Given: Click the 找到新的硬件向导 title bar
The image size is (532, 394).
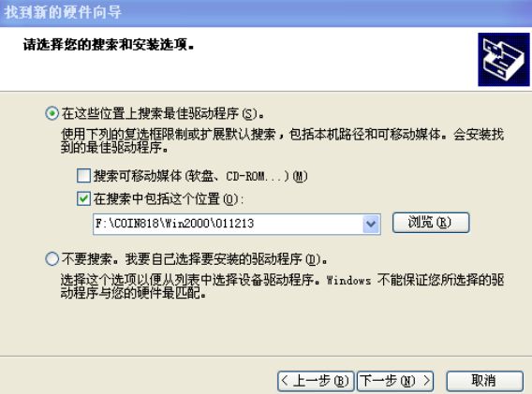Looking at the screenshot, I should pyautogui.click(x=266, y=13).
